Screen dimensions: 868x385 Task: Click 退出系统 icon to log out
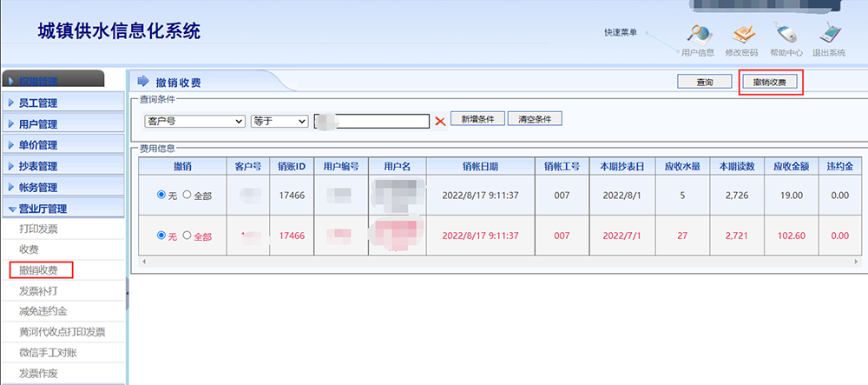tap(830, 35)
